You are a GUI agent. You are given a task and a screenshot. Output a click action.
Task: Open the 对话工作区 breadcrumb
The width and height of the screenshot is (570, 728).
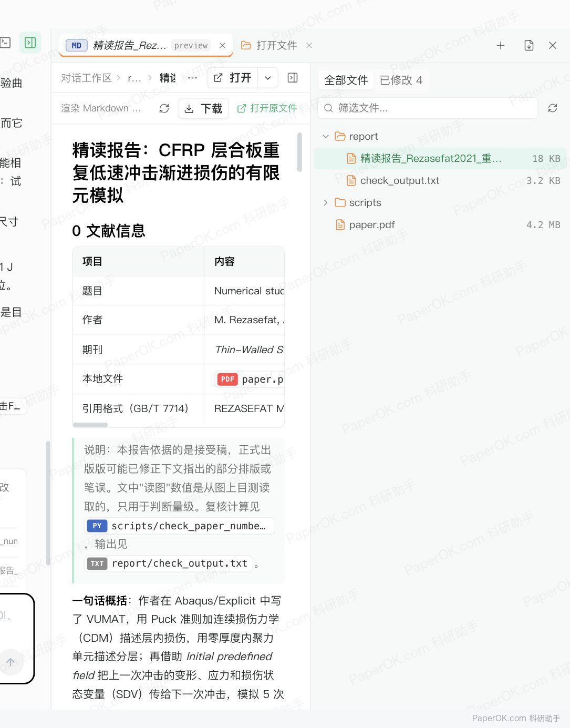[86, 78]
